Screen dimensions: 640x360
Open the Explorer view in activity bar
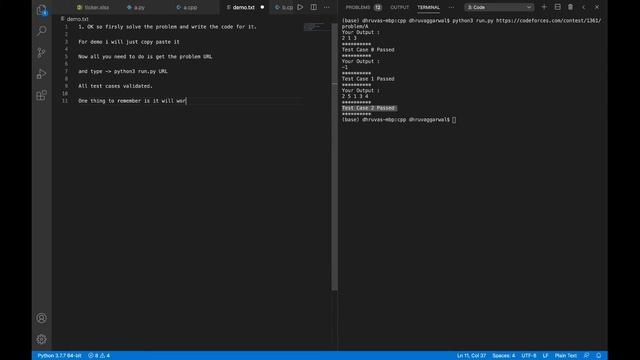pyautogui.click(x=42, y=10)
